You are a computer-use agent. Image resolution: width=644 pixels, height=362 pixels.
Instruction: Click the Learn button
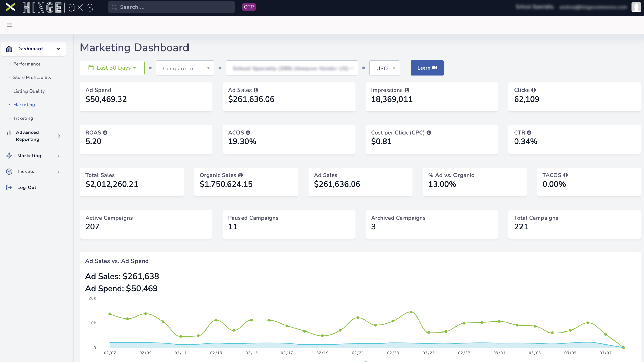click(x=427, y=68)
